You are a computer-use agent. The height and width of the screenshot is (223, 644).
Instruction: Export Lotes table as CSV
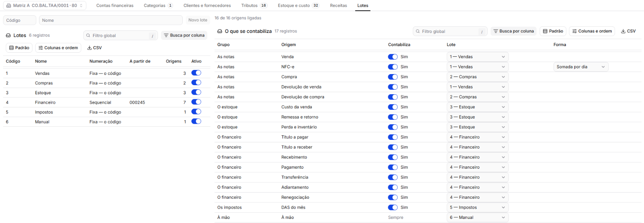pos(94,48)
